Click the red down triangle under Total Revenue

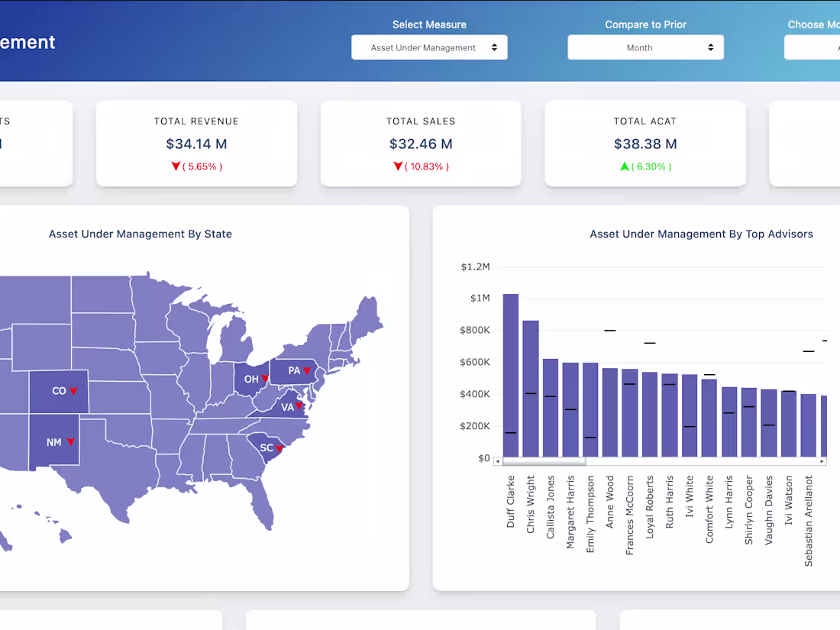(x=176, y=165)
